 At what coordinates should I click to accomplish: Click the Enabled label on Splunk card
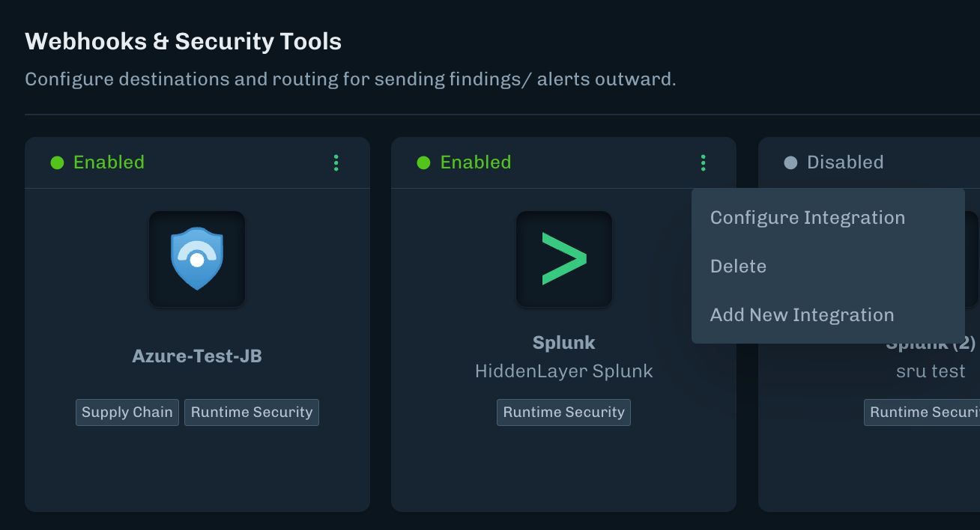coord(476,162)
